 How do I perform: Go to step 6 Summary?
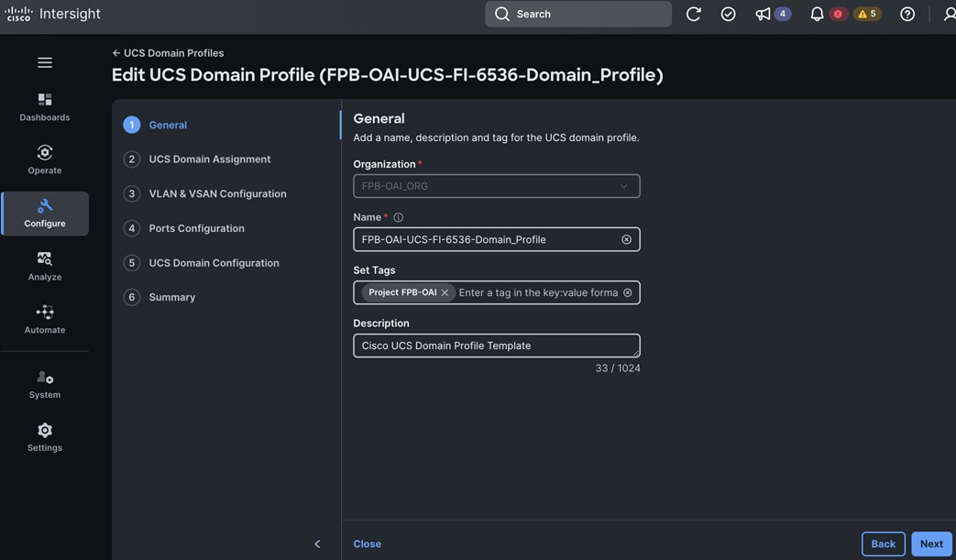click(159, 297)
